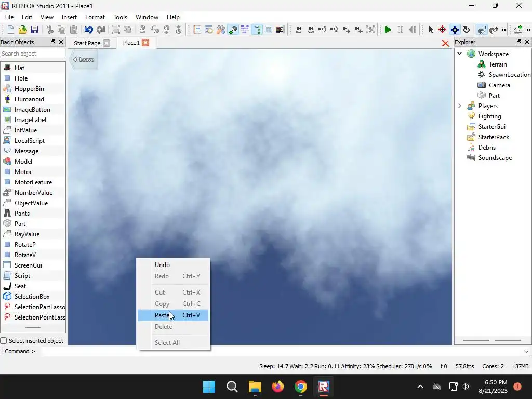
Task: Click the Leave button in viewport
Action: click(84, 59)
